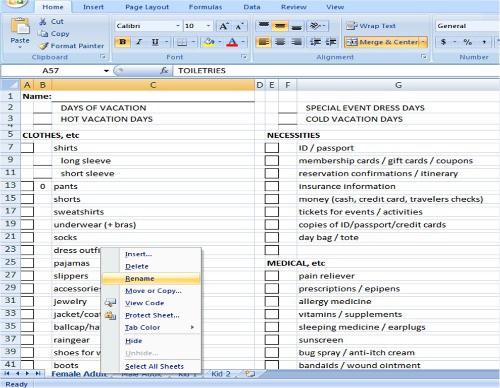The height and width of the screenshot is (388, 500).
Task: Tick the insurance information checkbox
Action: (x=272, y=186)
